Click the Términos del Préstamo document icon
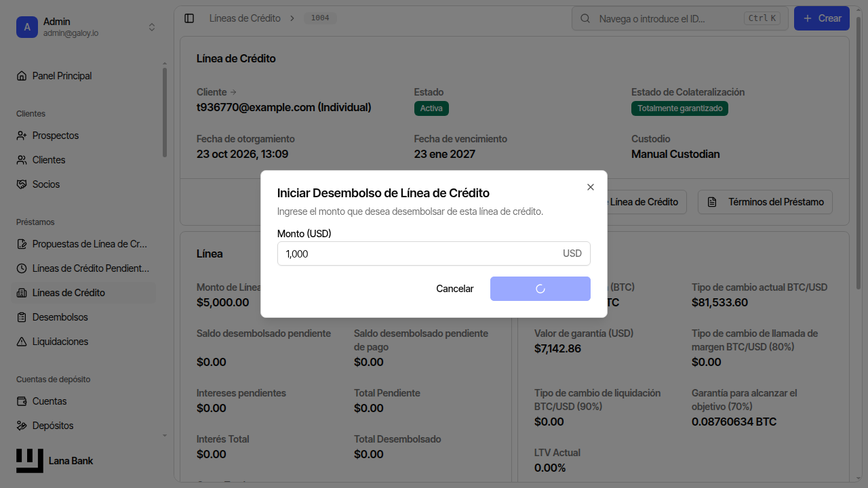This screenshot has height=488, width=868. point(712,202)
